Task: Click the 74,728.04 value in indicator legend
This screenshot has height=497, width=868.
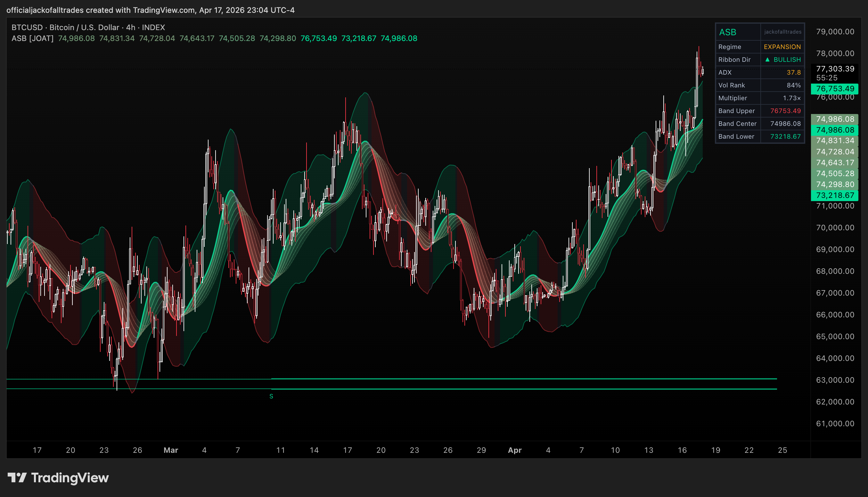Action: (x=157, y=38)
